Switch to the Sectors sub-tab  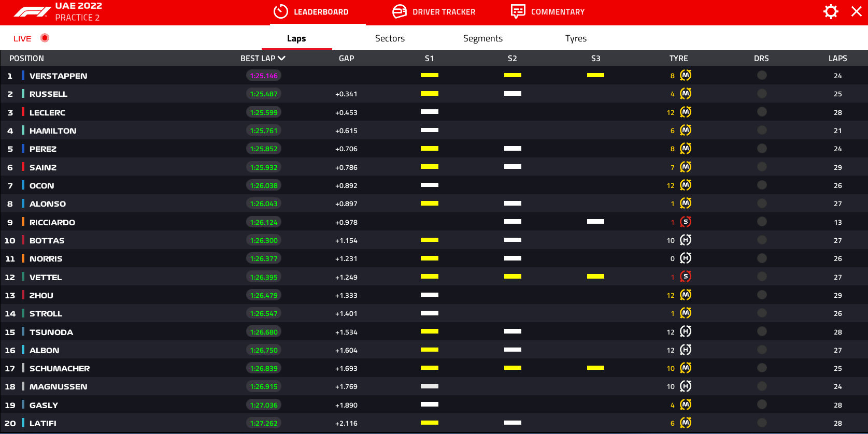[x=390, y=38]
